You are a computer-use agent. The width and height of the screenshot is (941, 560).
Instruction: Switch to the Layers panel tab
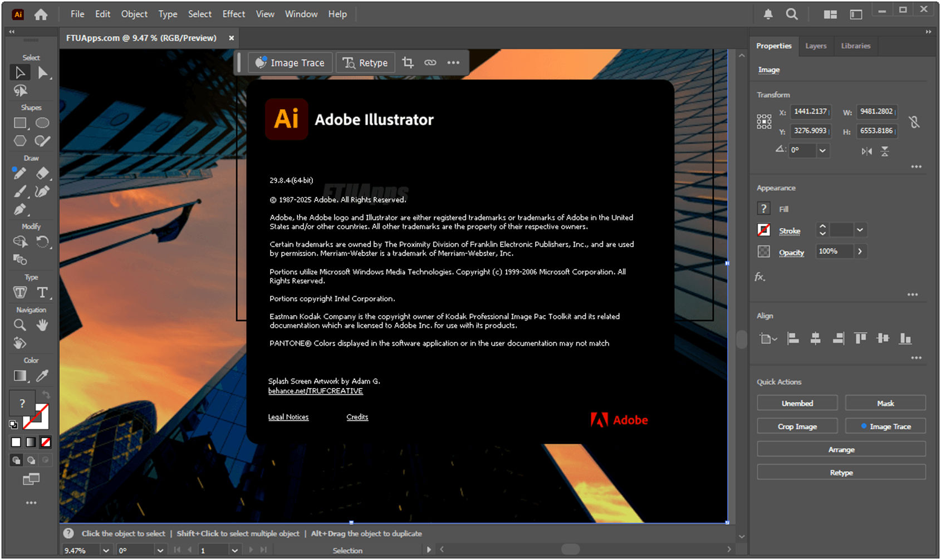[816, 46]
